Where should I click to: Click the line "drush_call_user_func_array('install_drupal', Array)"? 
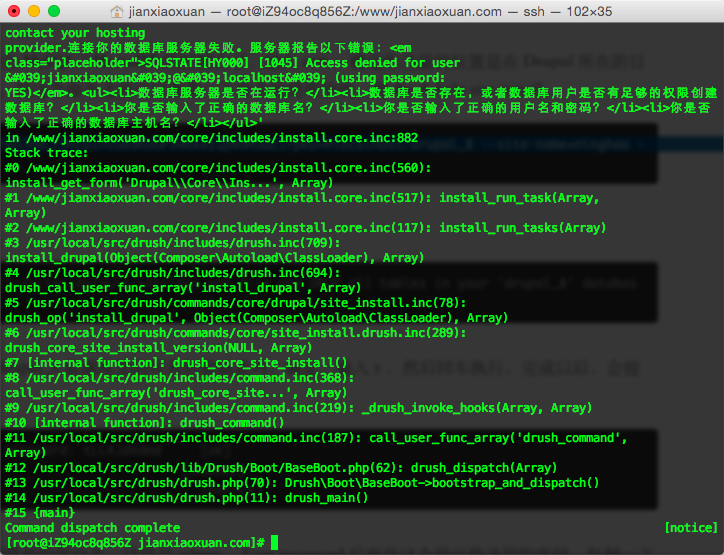[x=183, y=288]
